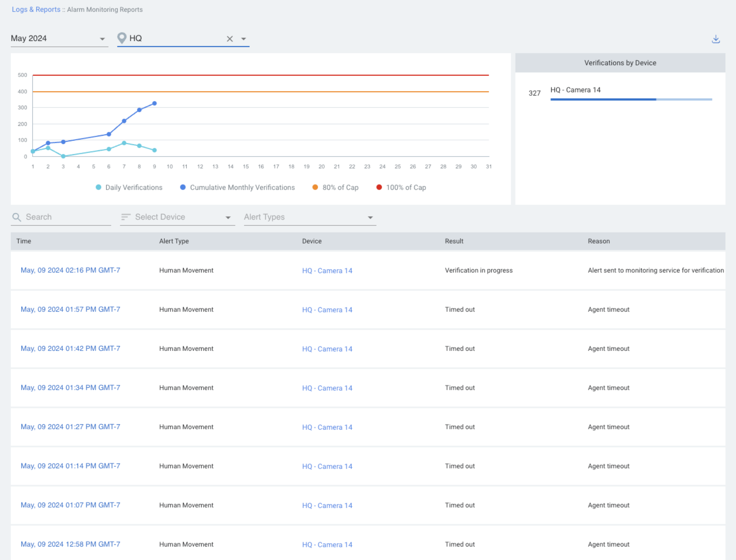Click the clear X on the HQ filter
This screenshot has height=560, width=736.
pos(230,39)
